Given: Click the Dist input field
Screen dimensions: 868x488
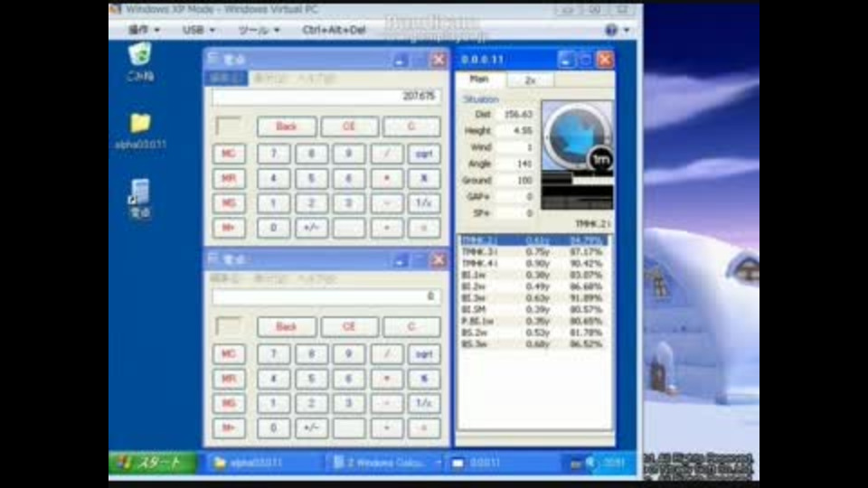Looking at the screenshot, I should point(515,114).
